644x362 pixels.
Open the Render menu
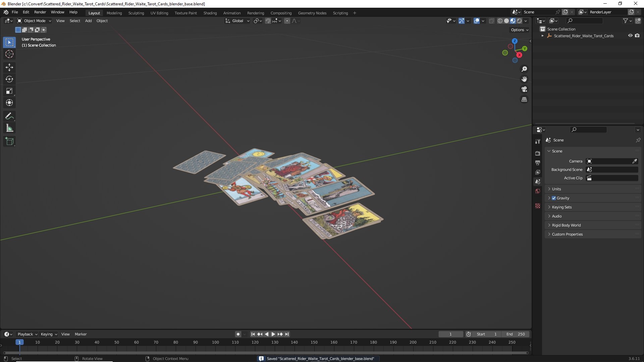click(x=40, y=12)
